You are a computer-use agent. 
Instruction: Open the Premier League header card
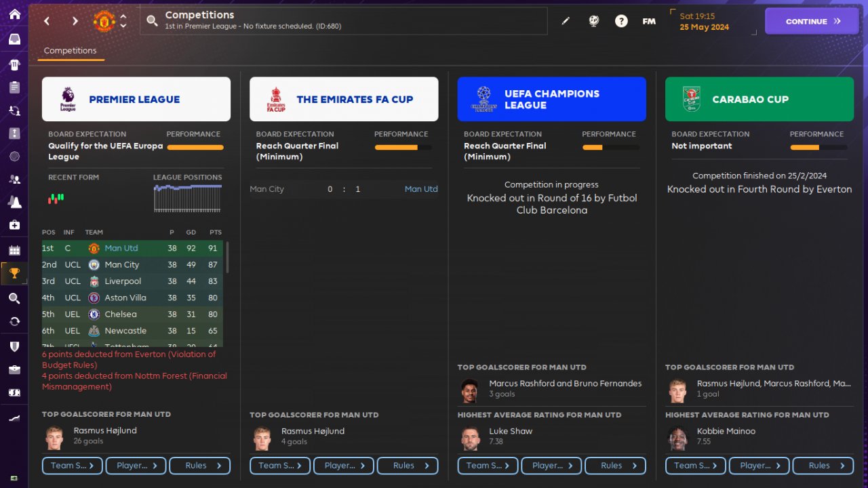pos(136,99)
